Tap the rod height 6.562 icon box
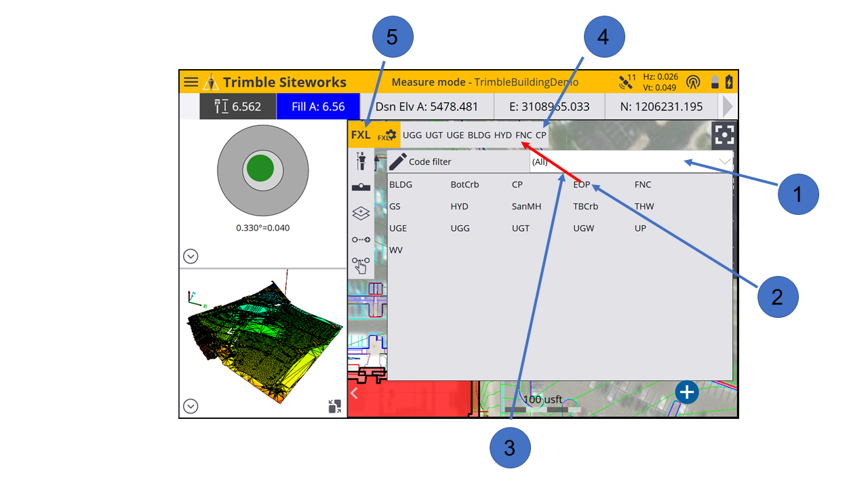 click(237, 106)
